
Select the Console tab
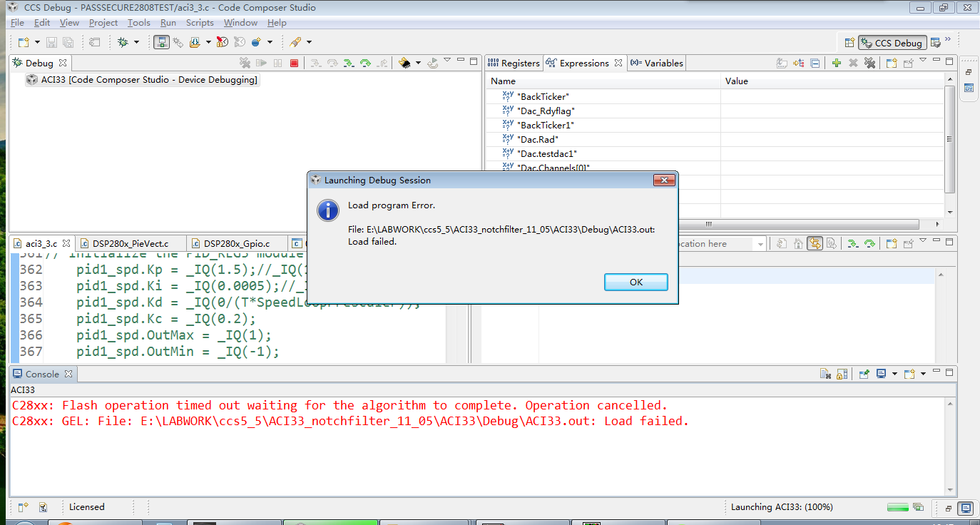(x=42, y=374)
